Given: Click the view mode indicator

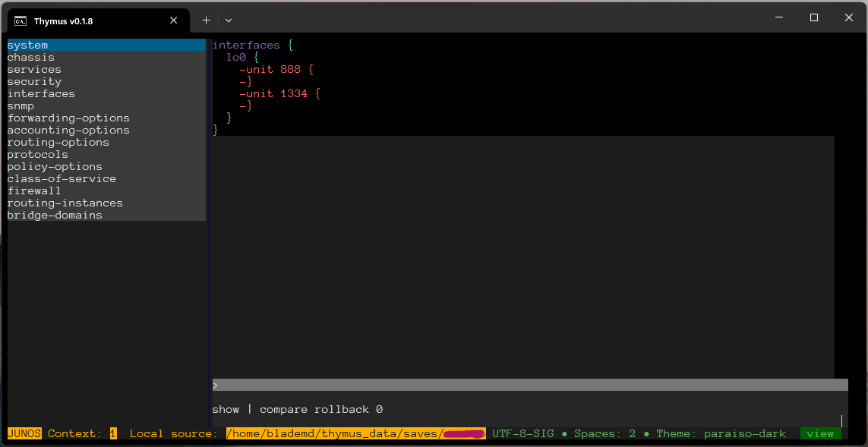Looking at the screenshot, I should point(820,434).
